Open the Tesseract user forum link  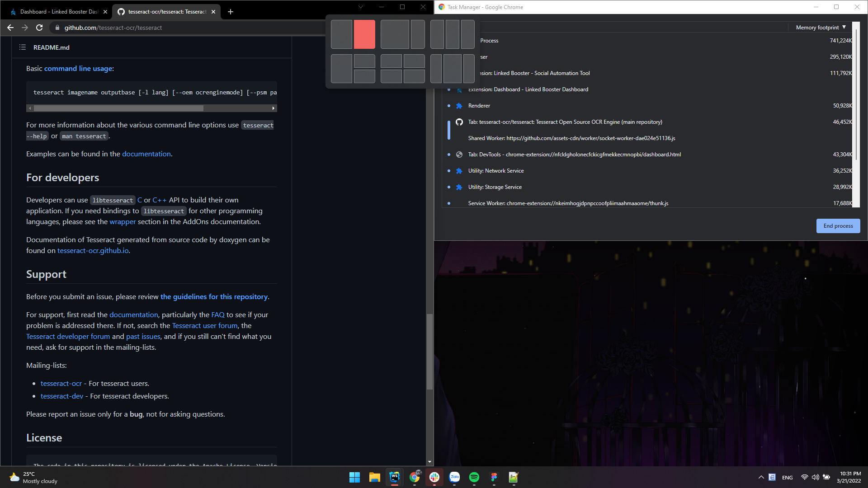pyautogui.click(x=204, y=326)
